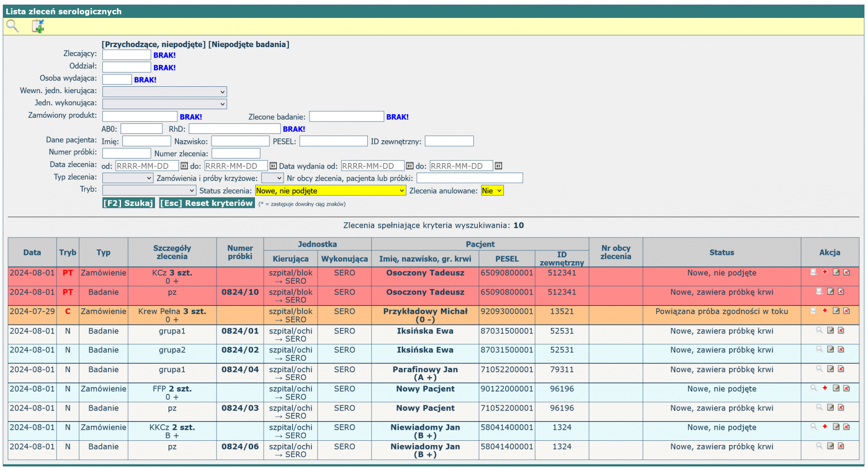Click patient Parafinowy Jan cell
868x470 pixels.
tap(425, 373)
